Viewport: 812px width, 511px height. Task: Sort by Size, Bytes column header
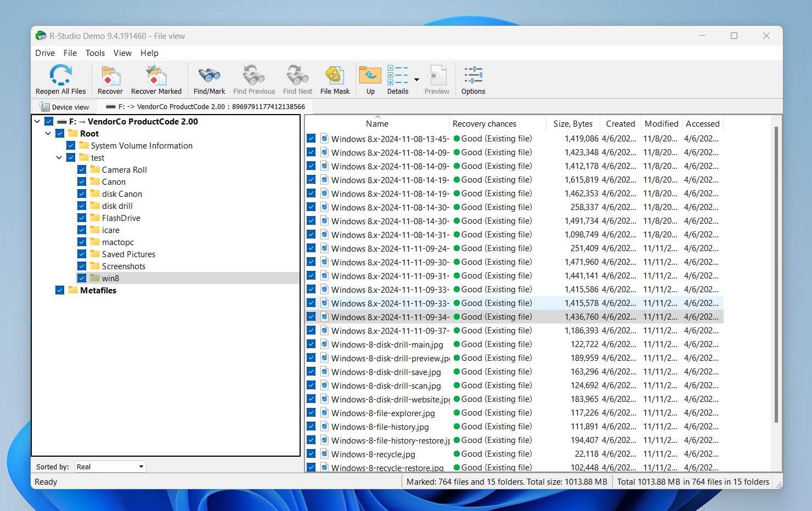coord(572,124)
